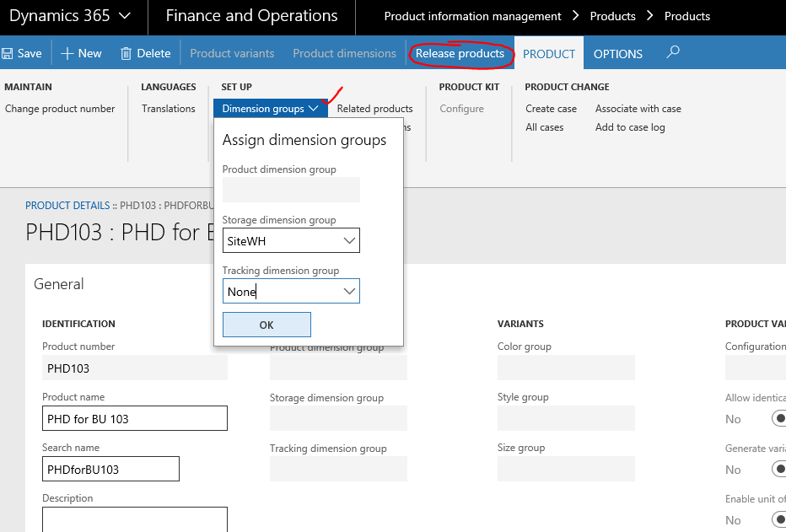Click the page title PHD103 : PHD for

click(121, 233)
